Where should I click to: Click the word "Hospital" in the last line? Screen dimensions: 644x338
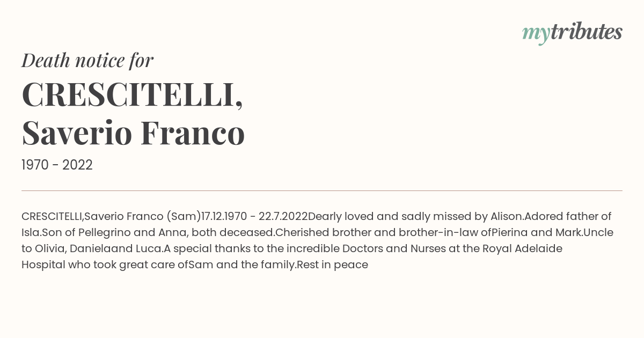tap(43, 264)
